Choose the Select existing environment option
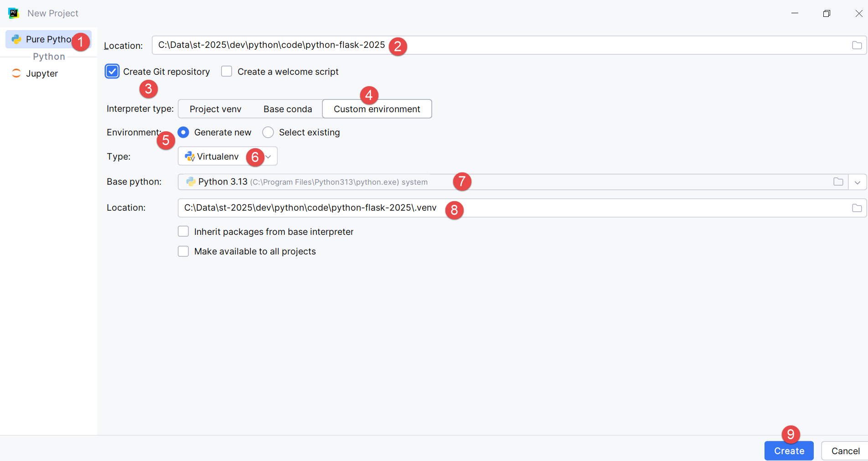The height and width of the screenshot is (461, 868). [x=268, y=132]
